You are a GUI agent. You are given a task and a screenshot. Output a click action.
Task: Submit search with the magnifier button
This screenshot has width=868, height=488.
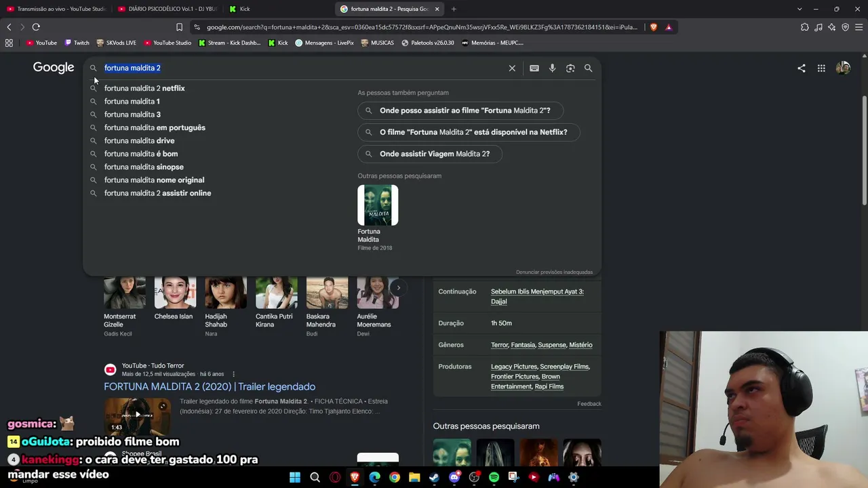[588, 68]
